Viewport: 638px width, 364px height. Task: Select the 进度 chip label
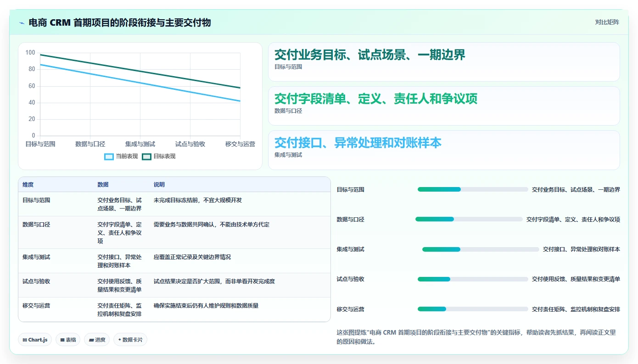(x=100, y=340)
